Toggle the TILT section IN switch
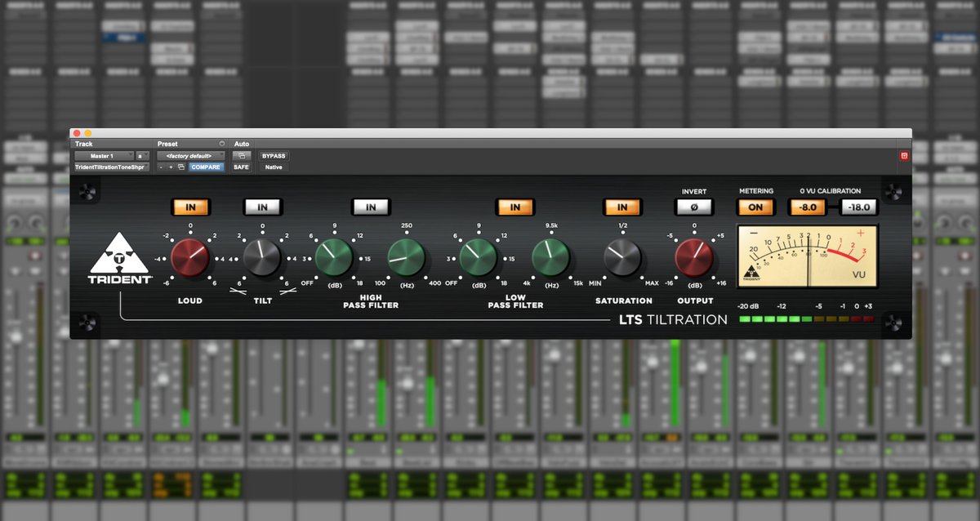 click(262, 207)
